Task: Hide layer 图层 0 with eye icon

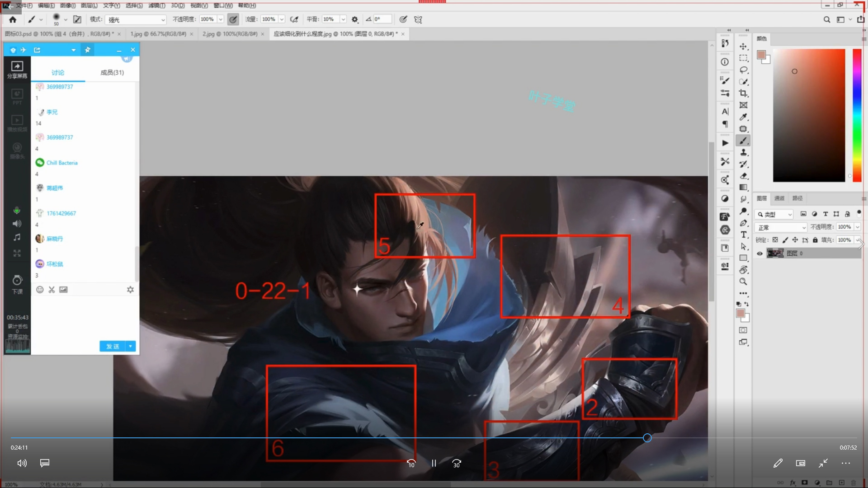Action: [760, 253]
